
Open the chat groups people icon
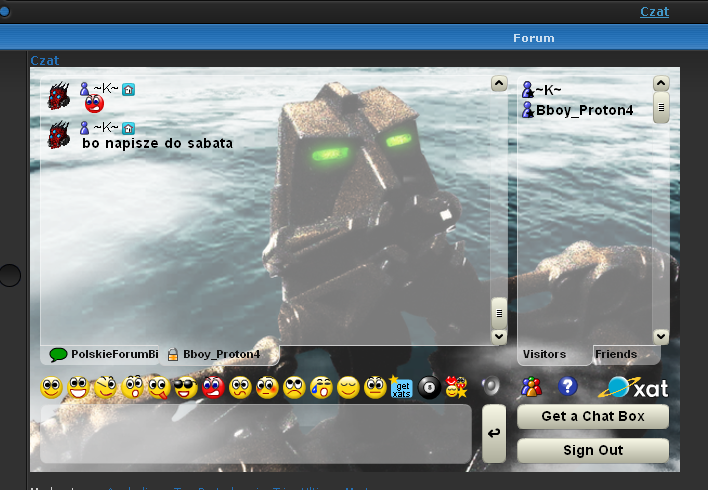[531, 387]
